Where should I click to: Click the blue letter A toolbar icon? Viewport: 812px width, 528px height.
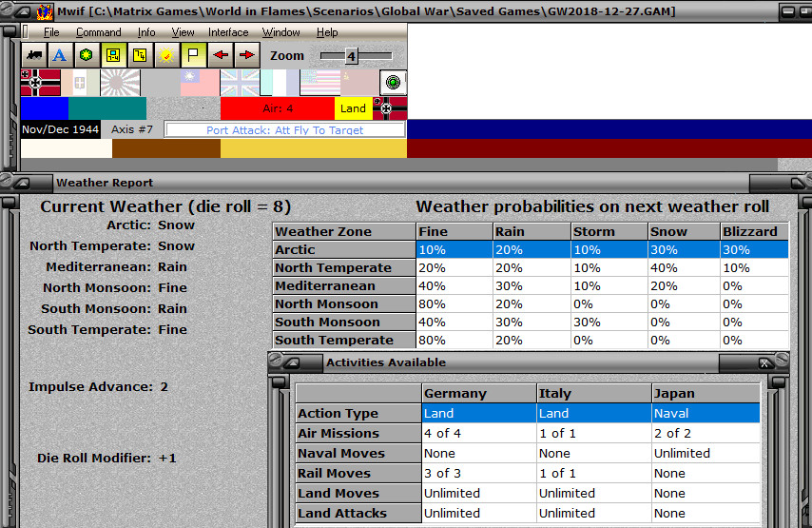[x=60, y=55]
